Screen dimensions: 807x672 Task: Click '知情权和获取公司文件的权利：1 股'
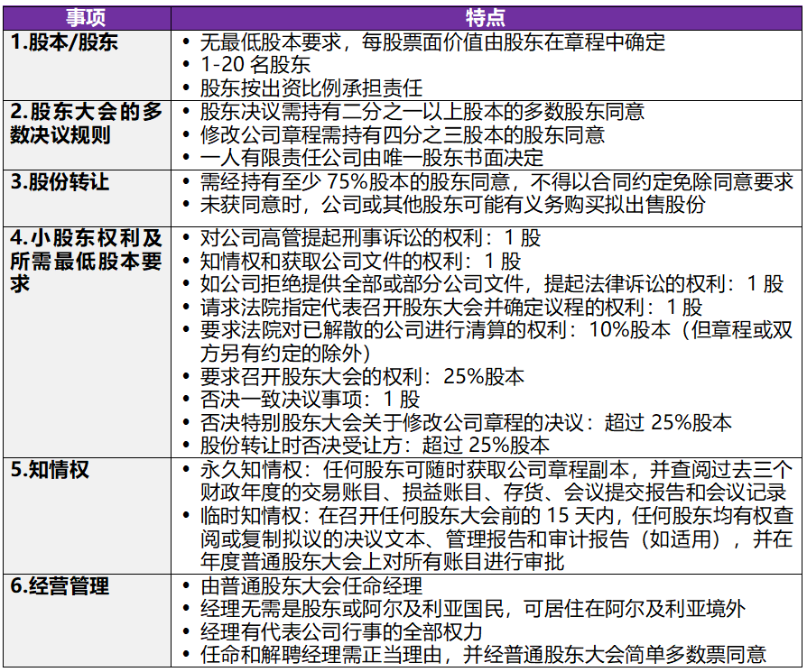360,262
